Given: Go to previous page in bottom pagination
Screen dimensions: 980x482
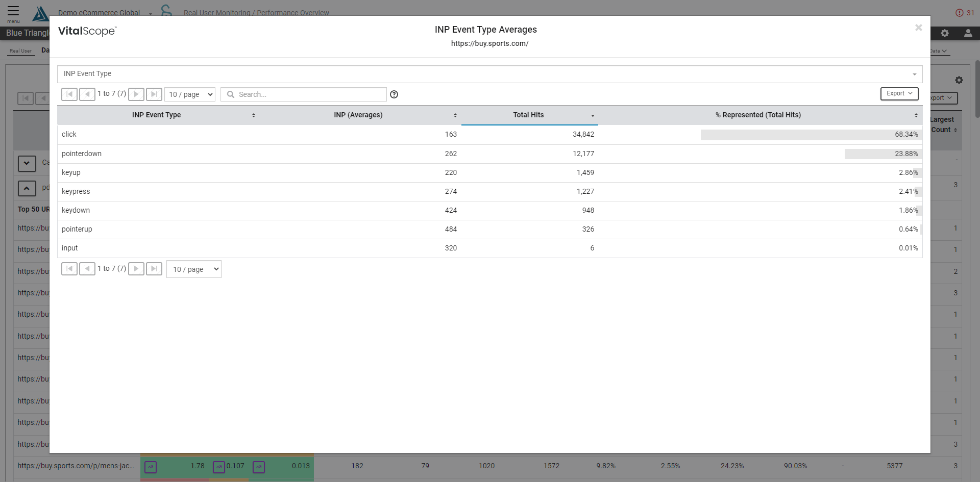Looking at the screenshot, I should (87, 269).
